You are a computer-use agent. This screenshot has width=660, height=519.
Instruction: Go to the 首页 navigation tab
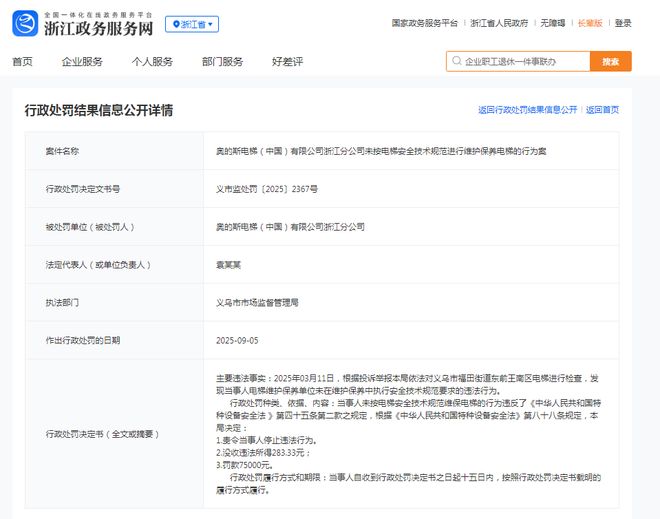coord(22,61)
